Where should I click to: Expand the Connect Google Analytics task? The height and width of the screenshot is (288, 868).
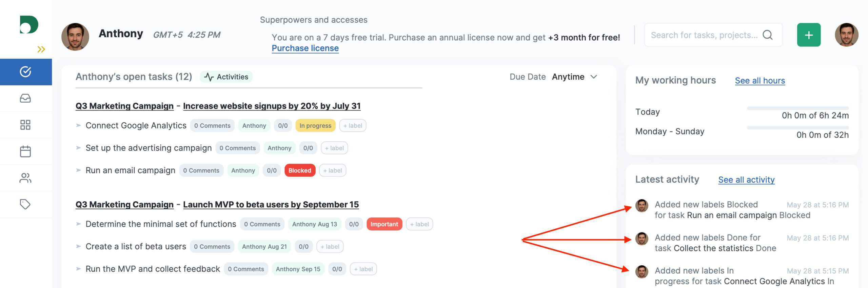click(x=79, y=125)
